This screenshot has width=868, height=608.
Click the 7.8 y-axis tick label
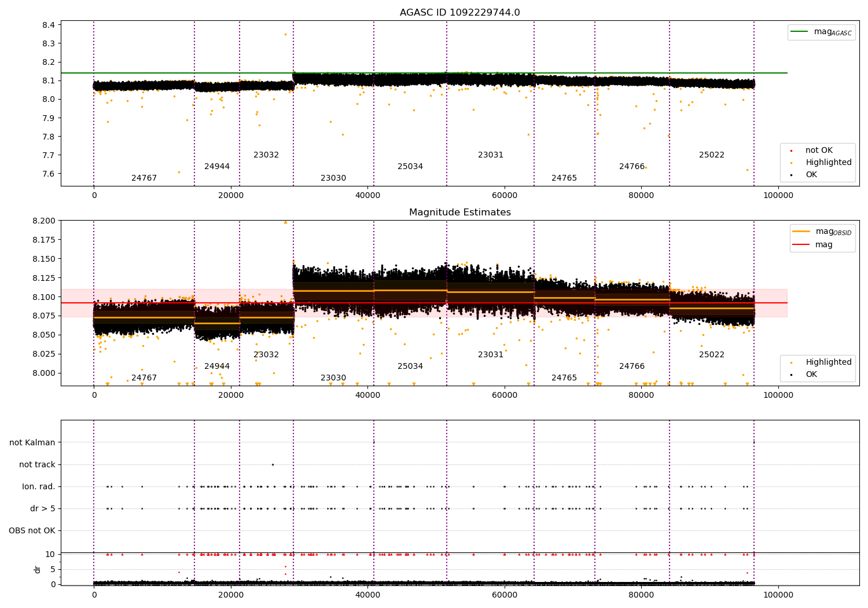tap(49, 137)
